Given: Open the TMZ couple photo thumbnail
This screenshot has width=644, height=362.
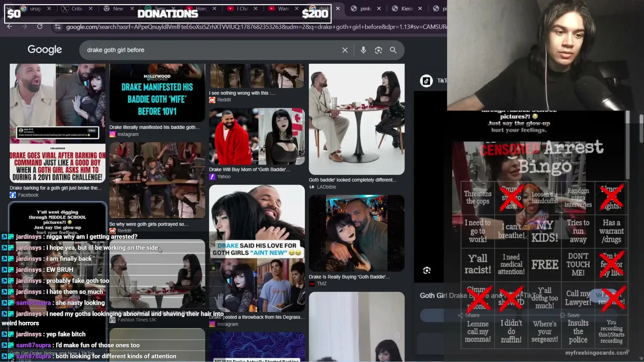Looking at the screenshot, I should point(357,233).
